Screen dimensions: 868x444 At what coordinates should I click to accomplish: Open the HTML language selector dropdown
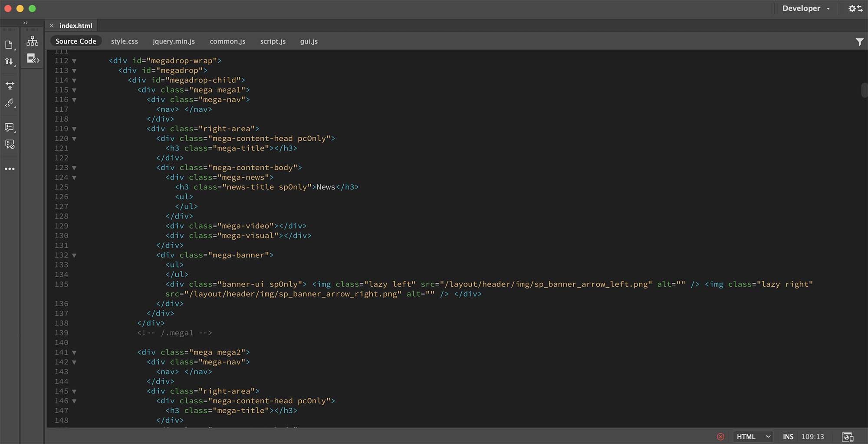(754, 437)
